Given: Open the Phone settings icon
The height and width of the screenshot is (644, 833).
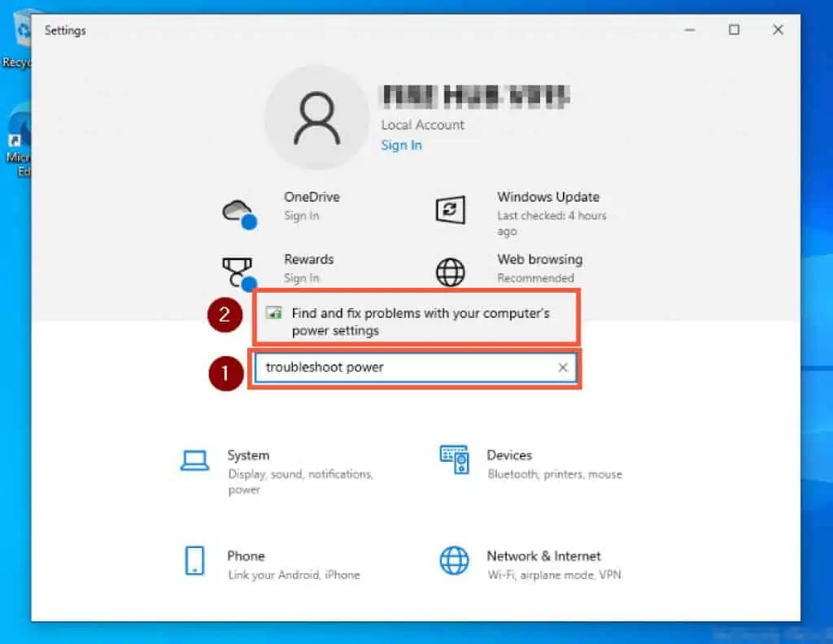Looking at the screenshot, I should click(x=195, y=560).
